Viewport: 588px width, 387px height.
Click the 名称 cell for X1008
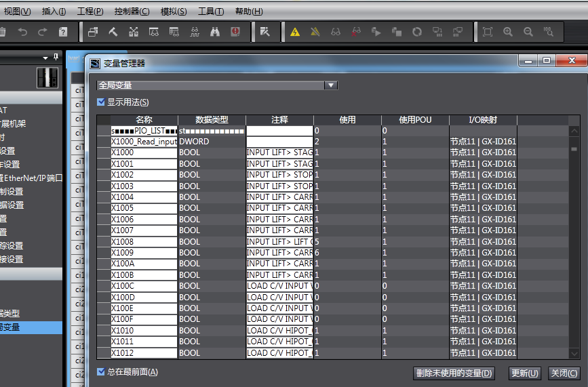143,242
